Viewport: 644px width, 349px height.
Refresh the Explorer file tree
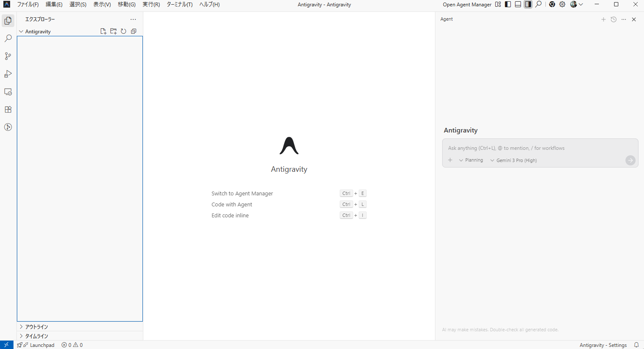click(x=123, y=31)
